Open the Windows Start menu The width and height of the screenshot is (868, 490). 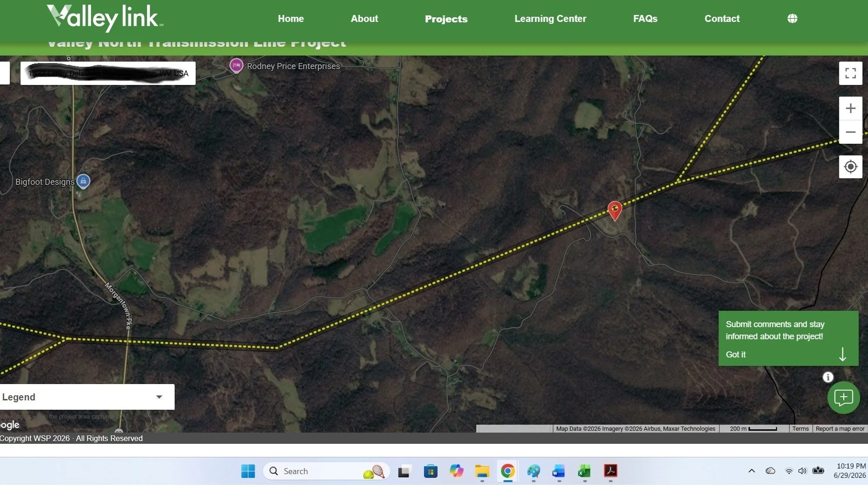click(248, 471)
